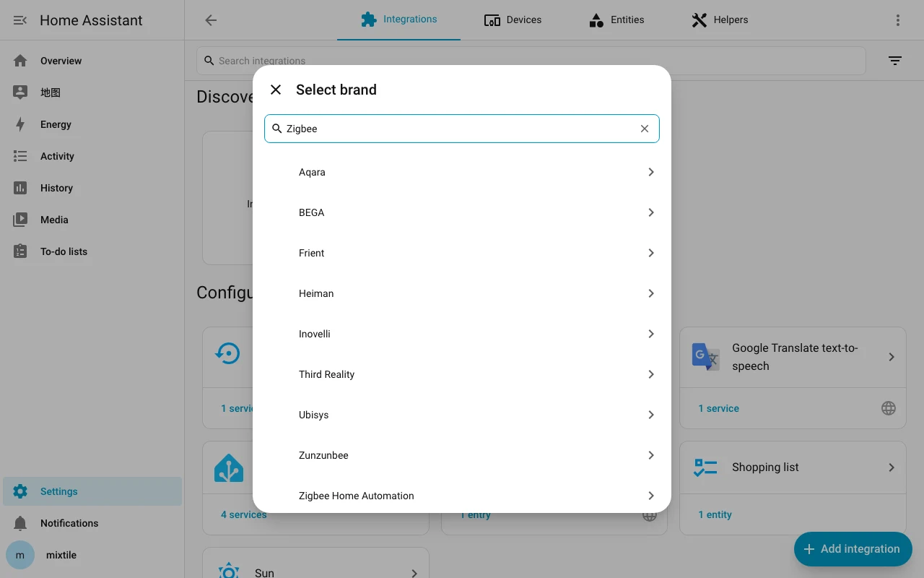Close the Select brand dialog
924x578 pixels.
(x=276, y=90)
